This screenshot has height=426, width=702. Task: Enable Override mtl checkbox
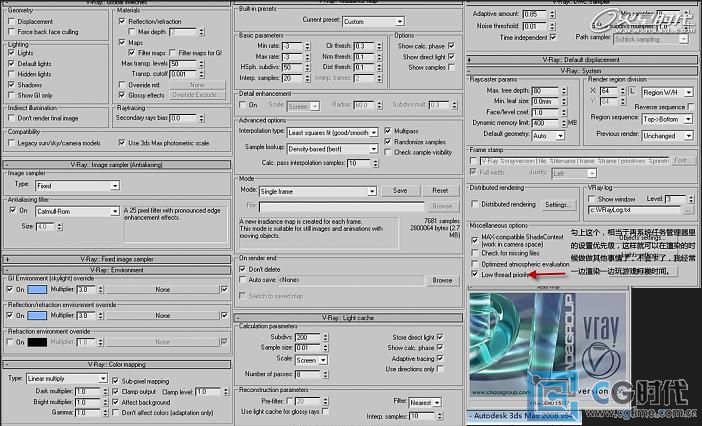[122, 85]
